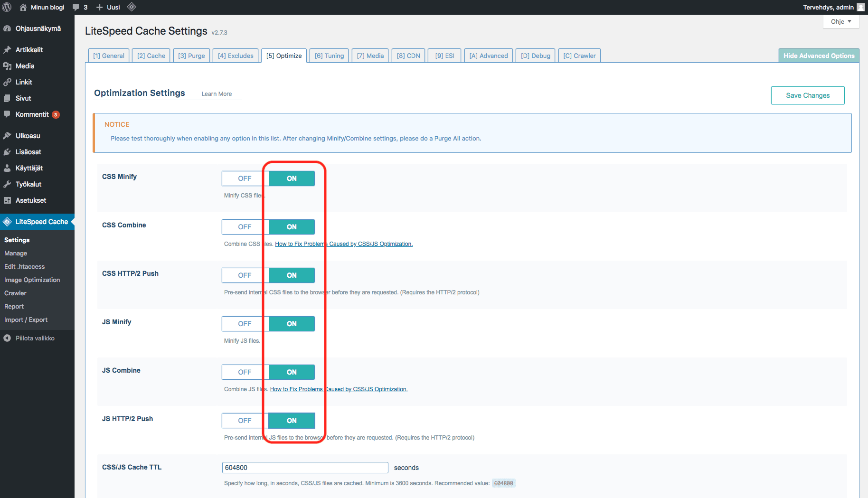Turn CSS Minify ON

pos(292,179)
